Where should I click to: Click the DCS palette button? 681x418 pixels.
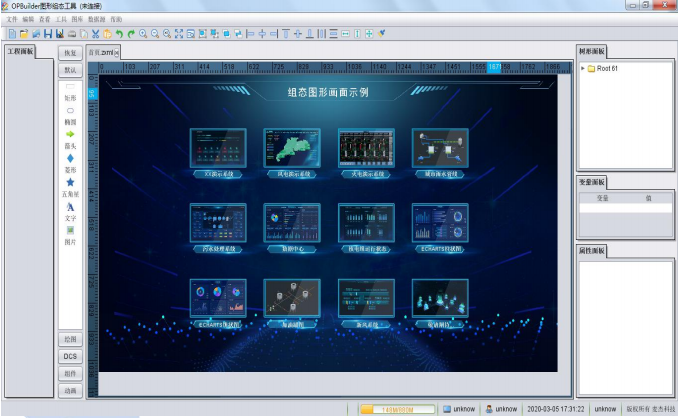click(70, 356)
